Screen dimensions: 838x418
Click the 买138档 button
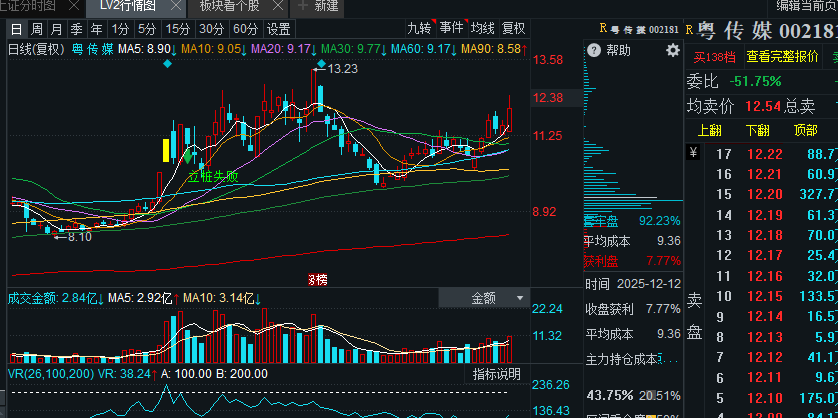(x=714, y=57)
